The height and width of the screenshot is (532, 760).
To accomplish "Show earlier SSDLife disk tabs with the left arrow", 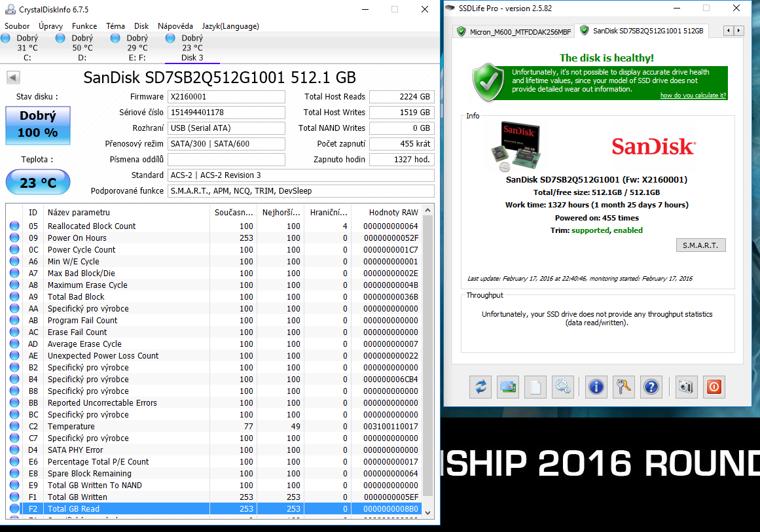I will pos(729,31).
